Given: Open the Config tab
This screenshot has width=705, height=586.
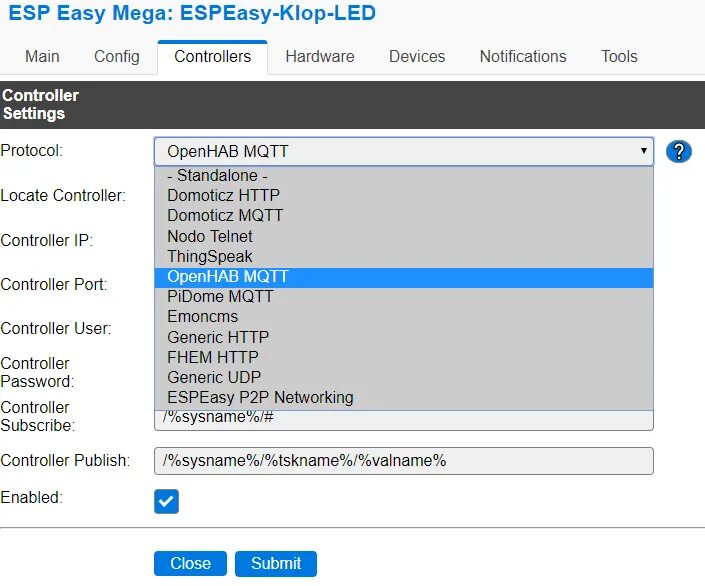Looking at the screenshot, I should click(117, 57).
